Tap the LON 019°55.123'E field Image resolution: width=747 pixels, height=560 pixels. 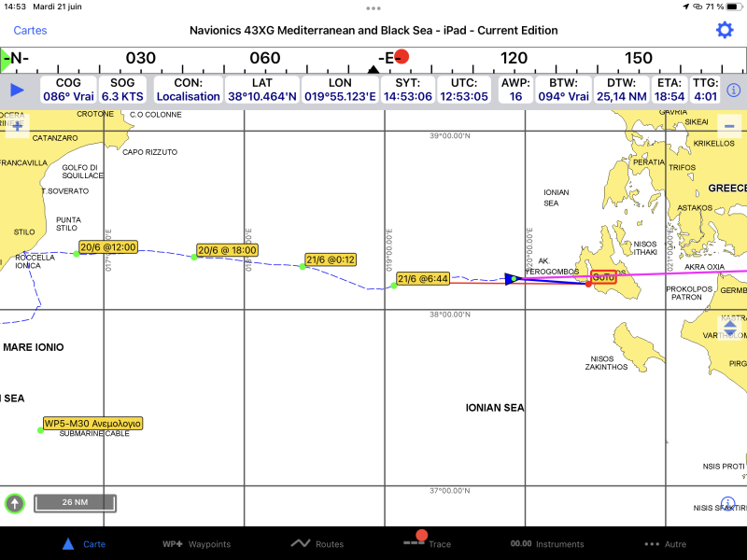340,90
